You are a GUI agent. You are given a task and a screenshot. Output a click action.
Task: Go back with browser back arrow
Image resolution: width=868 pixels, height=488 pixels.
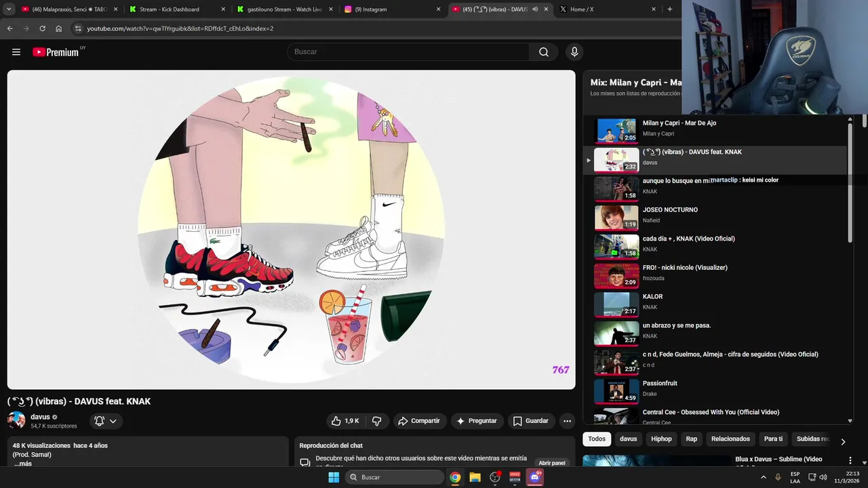click(9, 28)
